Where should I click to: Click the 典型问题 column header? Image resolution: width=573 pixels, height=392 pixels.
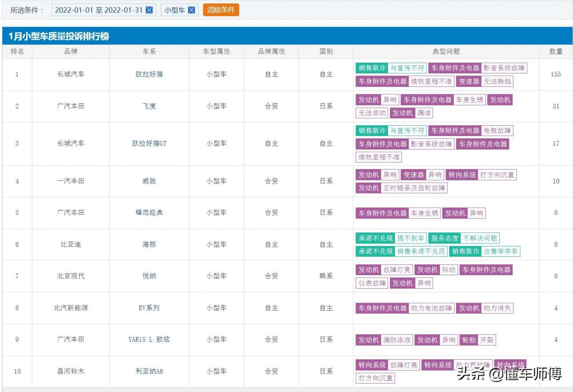pyautogui.click(x=446, y=51)
